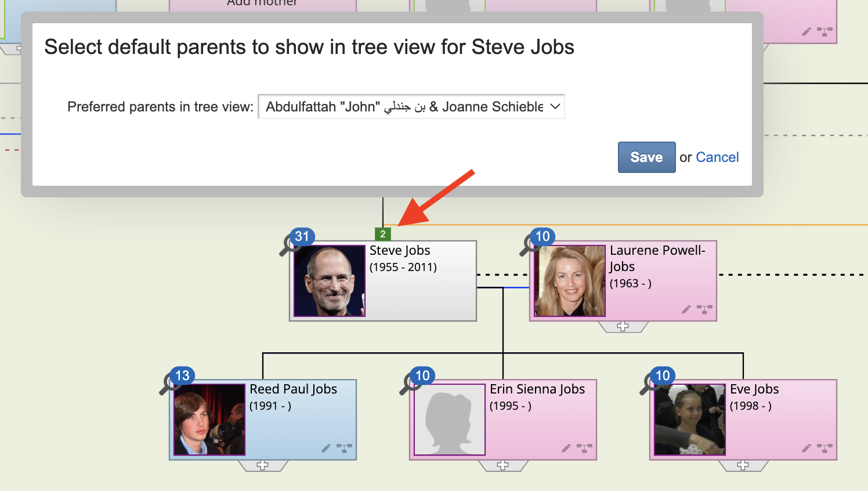Expand plus tab below Reed Paul Jobs
868x491 pixels.
click(262, 465)
